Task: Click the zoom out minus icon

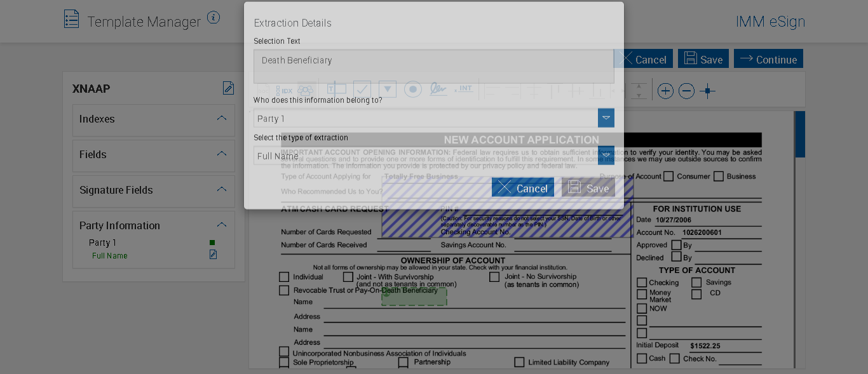Action: [686, 91]
